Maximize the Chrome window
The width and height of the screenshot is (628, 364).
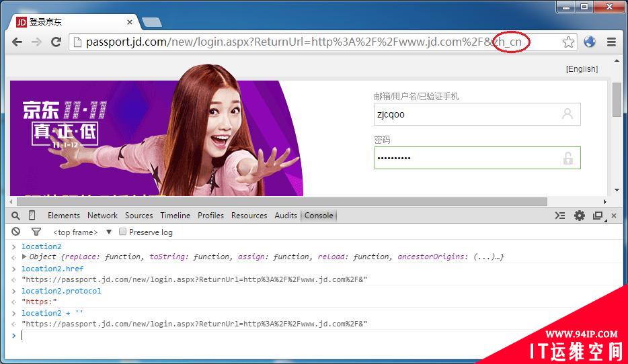(x=584, y=7)
